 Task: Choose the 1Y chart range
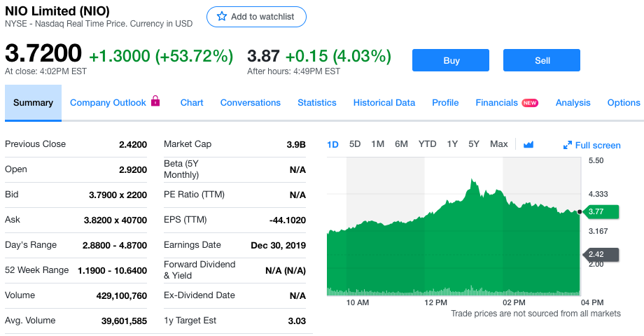[x=452, y=144]
